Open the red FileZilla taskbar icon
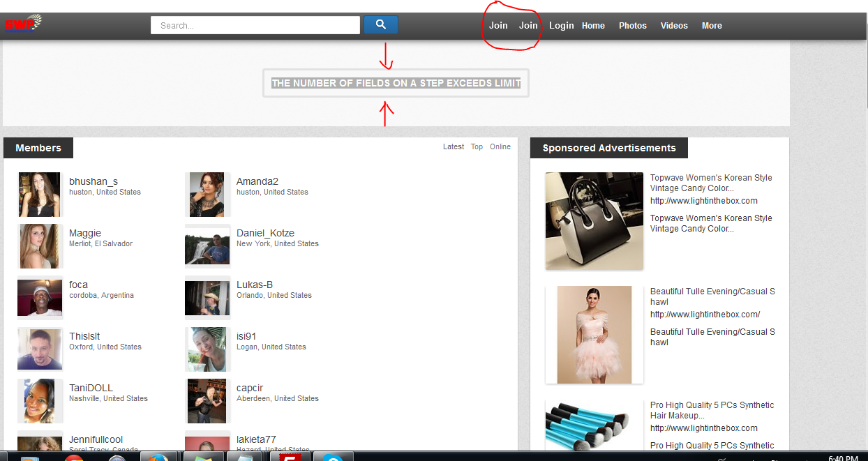Screen dimensions: 868x461 click(x=289, y=457)
